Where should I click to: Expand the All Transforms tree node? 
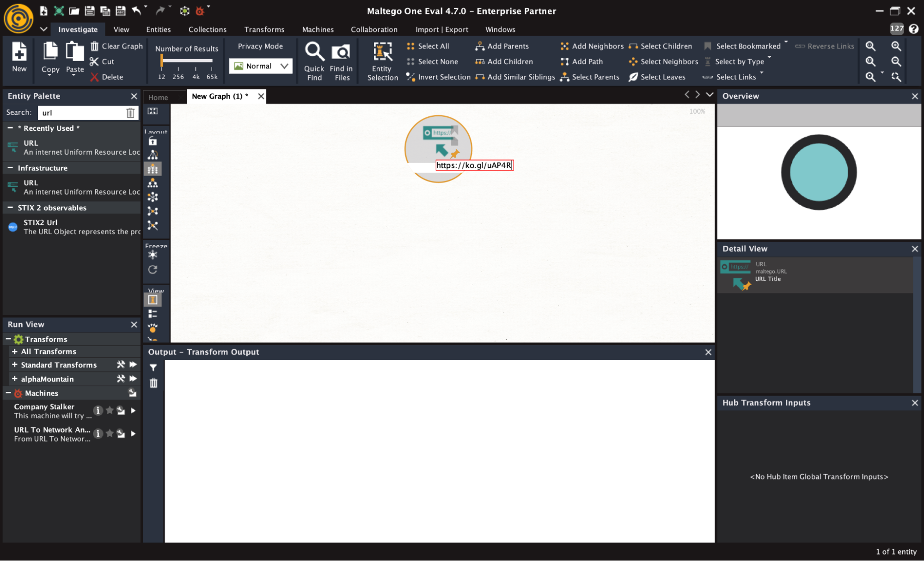click(15, 352)
